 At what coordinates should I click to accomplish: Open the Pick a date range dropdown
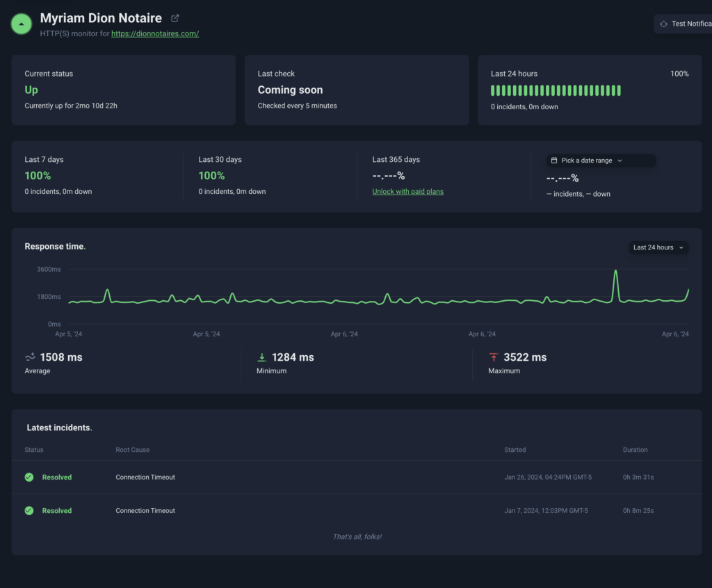point(601,161)
